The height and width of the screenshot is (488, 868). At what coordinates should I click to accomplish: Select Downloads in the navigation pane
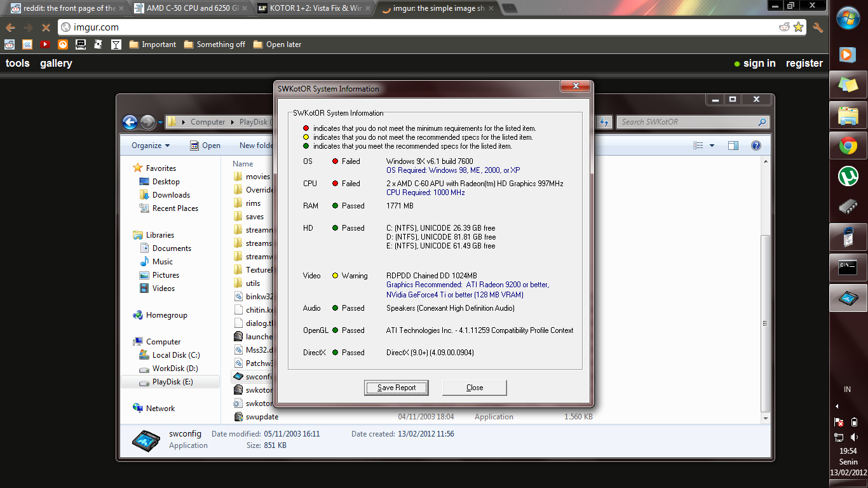click(x=165, y=195)
